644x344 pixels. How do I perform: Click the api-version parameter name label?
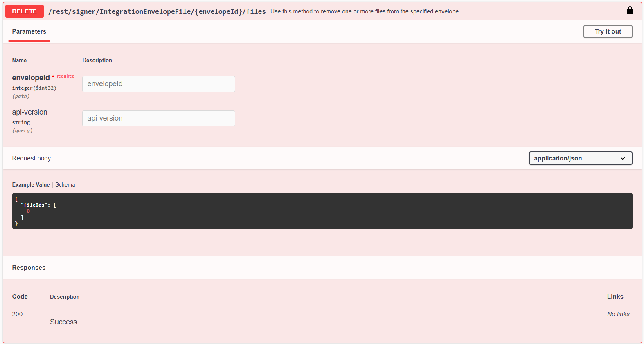[x=29, y=112]
